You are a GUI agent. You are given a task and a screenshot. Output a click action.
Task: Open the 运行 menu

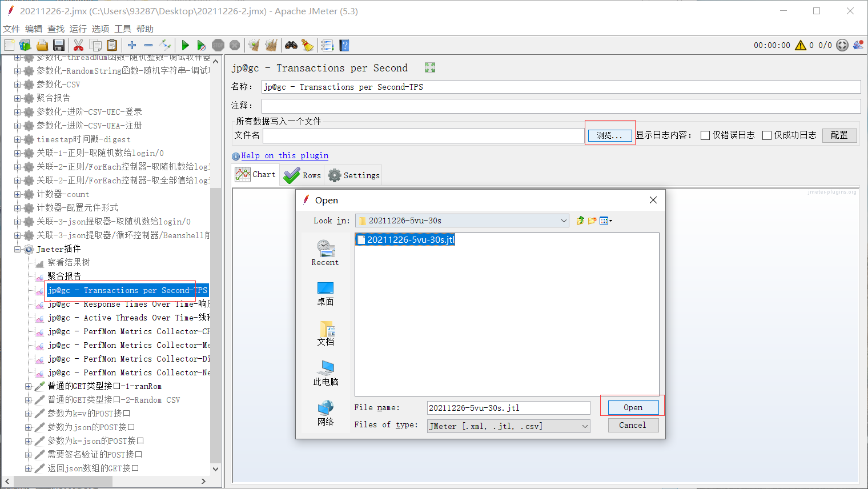coord(78,29)
